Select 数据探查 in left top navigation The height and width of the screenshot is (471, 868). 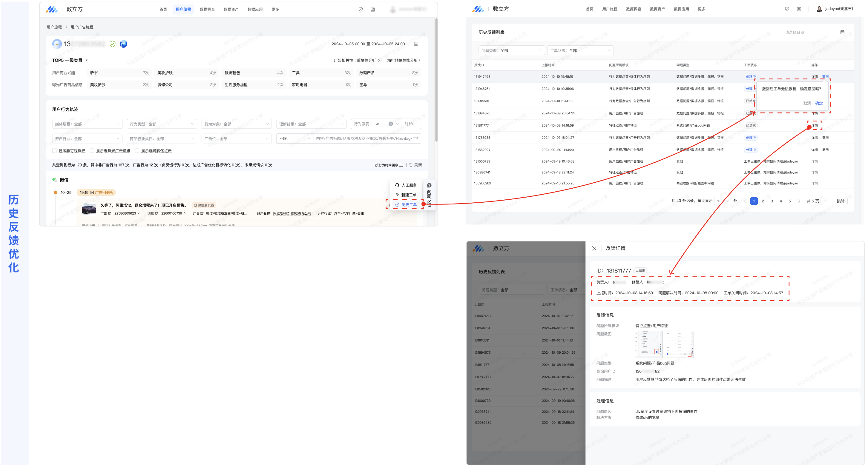coord(207,10)
